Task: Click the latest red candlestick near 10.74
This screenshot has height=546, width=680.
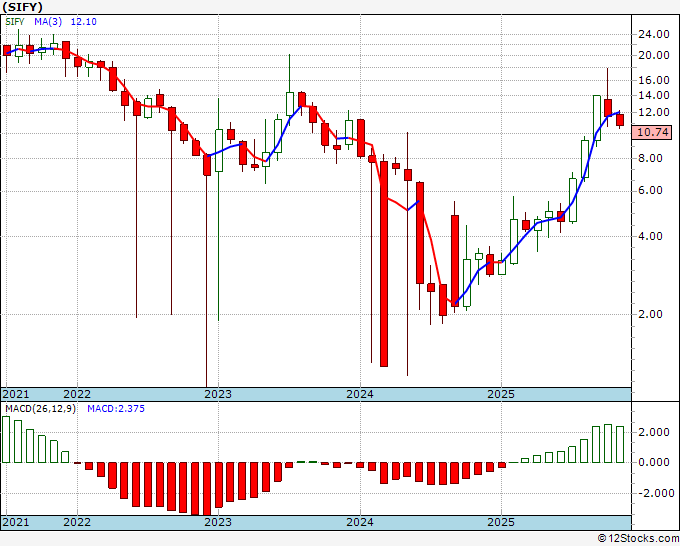Action: tap(620, 120)
